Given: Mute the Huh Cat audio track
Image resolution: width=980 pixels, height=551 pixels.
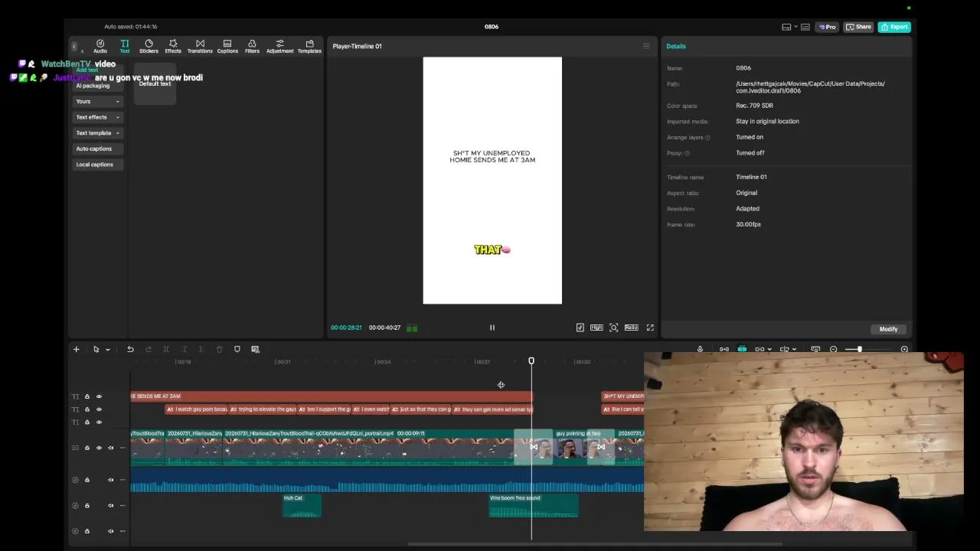Looking at the screenshot, I should pyautogui.click(x=110, y=505).
